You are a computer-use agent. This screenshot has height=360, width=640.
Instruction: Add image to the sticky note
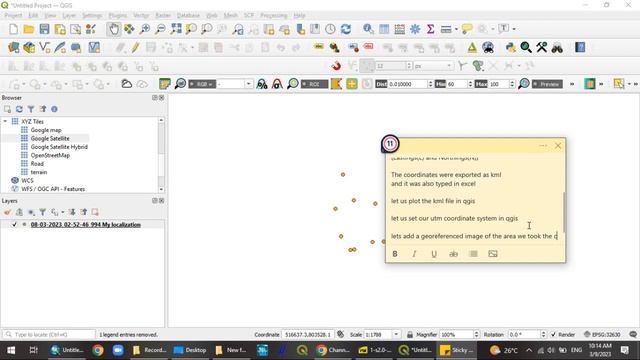493,254
